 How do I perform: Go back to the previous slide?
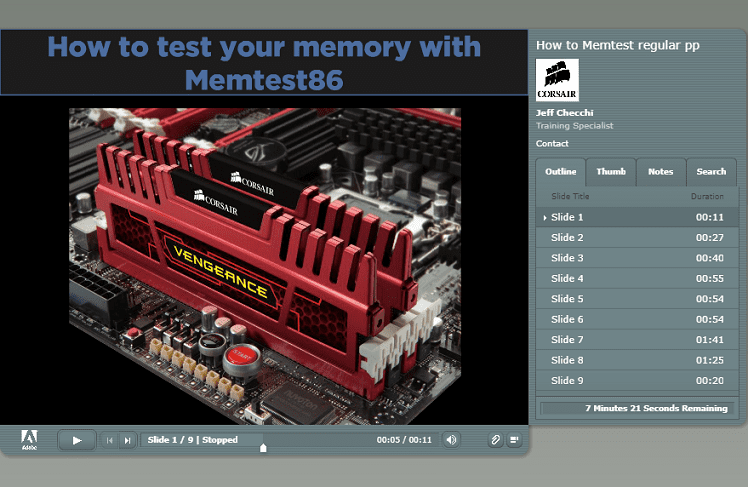tap(110, 440)
